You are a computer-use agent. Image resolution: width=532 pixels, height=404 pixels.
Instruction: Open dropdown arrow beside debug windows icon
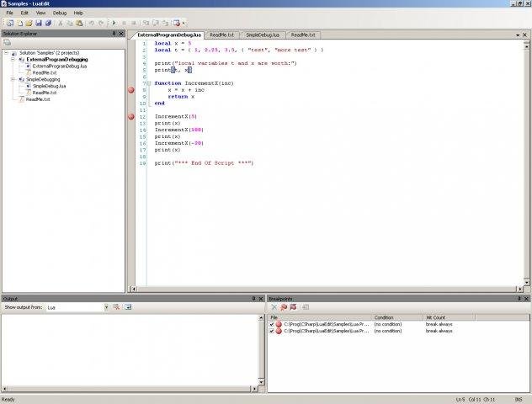[x=184, y=23]
